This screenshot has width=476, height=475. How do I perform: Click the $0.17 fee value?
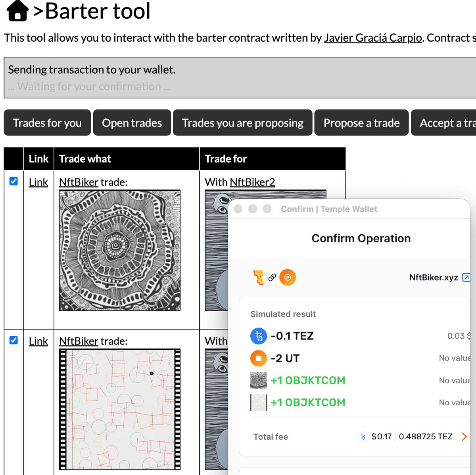tap(381, 437)
